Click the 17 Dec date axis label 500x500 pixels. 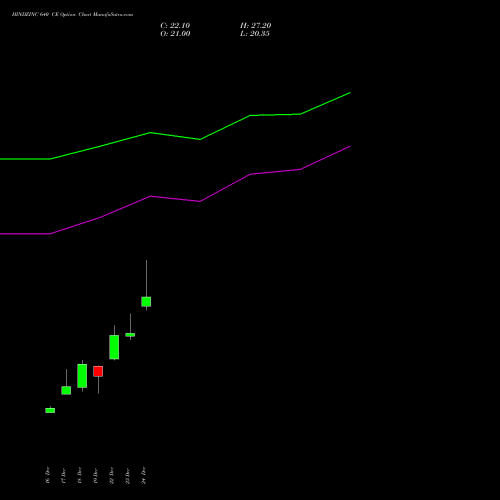(x=64, y=476)
